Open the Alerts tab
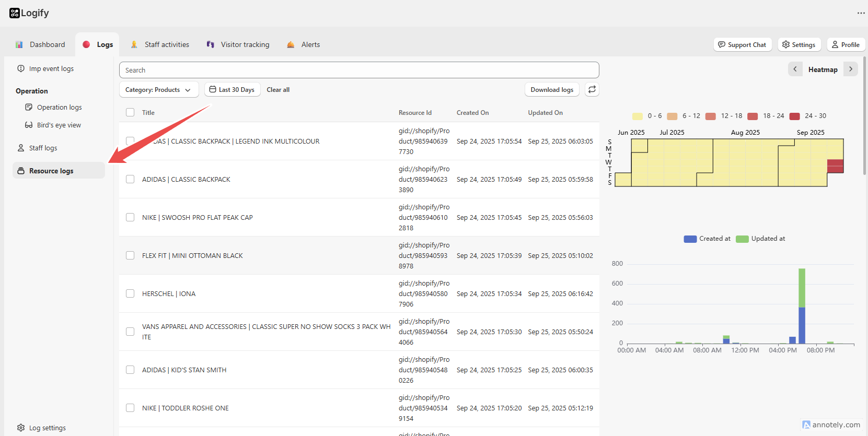The height and width of the screenshot is (436, 868). pyautogui.click(x=303, y=44)
